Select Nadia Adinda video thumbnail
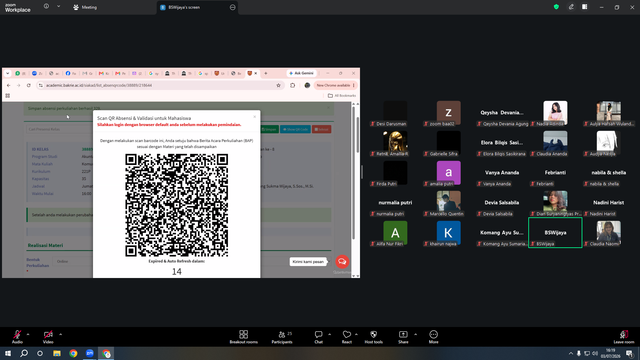This screenshot has width=640, height=360. (555, 113)
